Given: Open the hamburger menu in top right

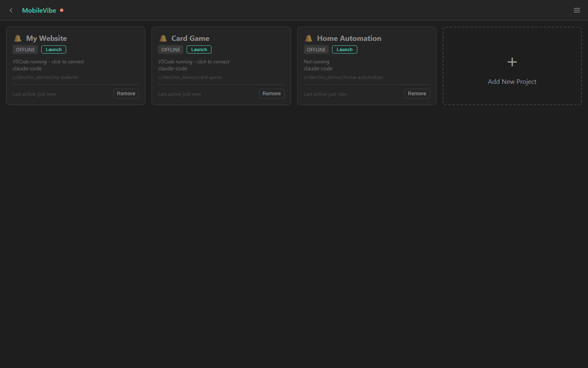Looking at the screenshot, I should click(577, 10).
